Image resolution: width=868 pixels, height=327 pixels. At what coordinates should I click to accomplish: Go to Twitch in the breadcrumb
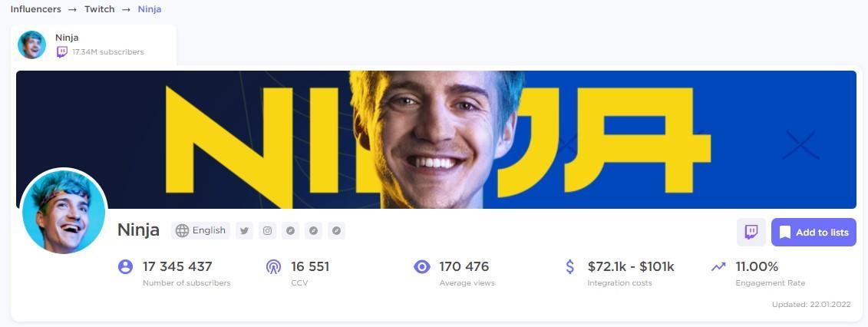point(100,9)
